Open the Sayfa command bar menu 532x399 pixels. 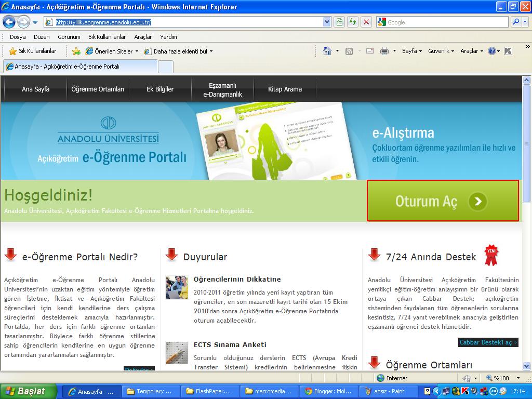coord(412,51)
